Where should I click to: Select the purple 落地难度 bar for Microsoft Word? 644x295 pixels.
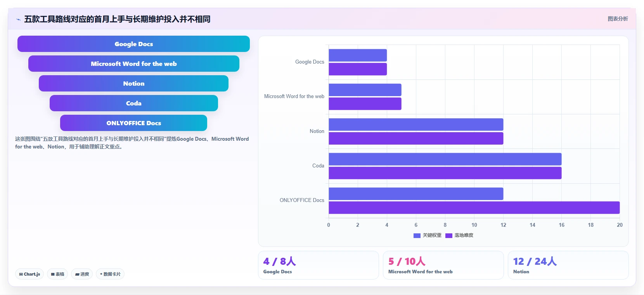pos(365,104)
